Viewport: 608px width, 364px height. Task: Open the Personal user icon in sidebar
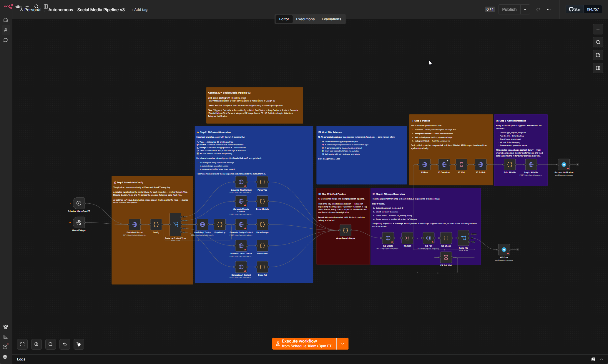tap(6, 30)
